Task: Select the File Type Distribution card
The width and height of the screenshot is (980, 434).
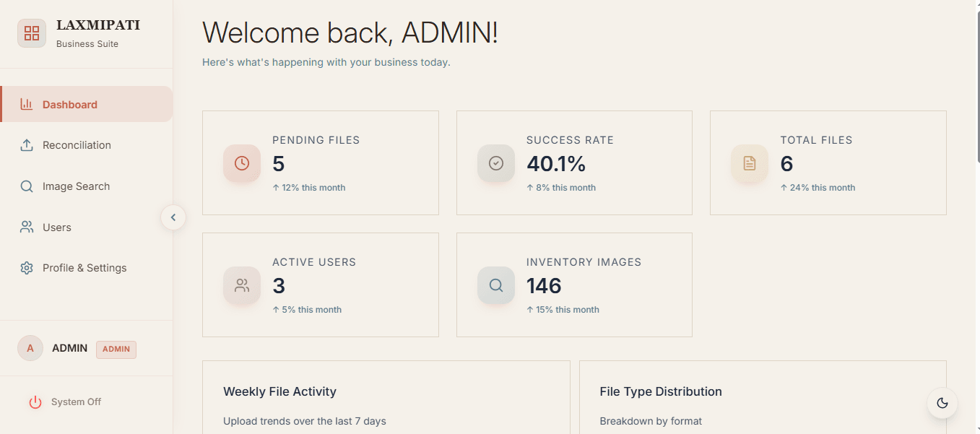Action: [763, 397]
